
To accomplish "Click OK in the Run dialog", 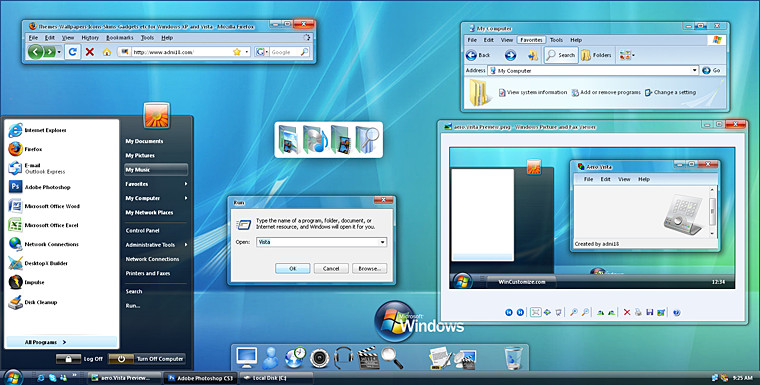I will click(x=292, y=269).
